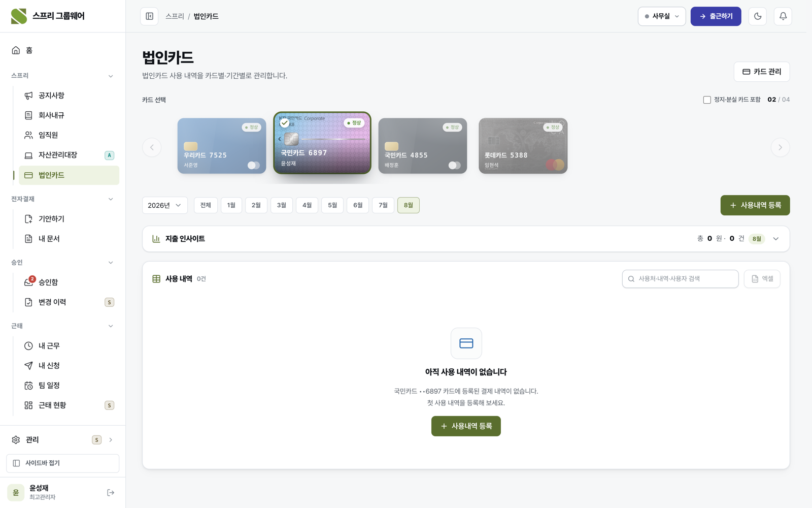The height and width of the screenshot is (508, 812).
Task: Click the 출근하기 button
Action: click(716, 16)
